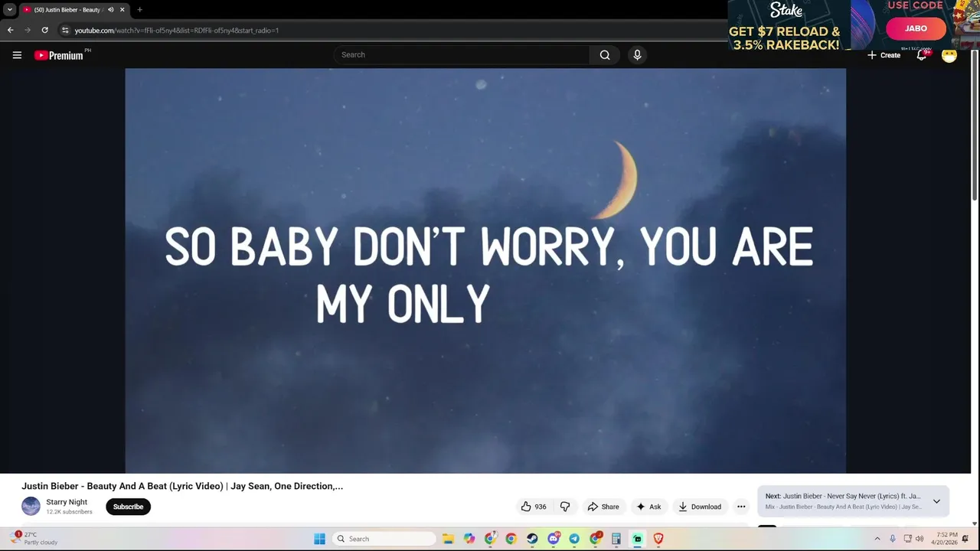Click the video title text
Image resolution: width=980 pixels, height=551 pixels.
coord(182,486)
